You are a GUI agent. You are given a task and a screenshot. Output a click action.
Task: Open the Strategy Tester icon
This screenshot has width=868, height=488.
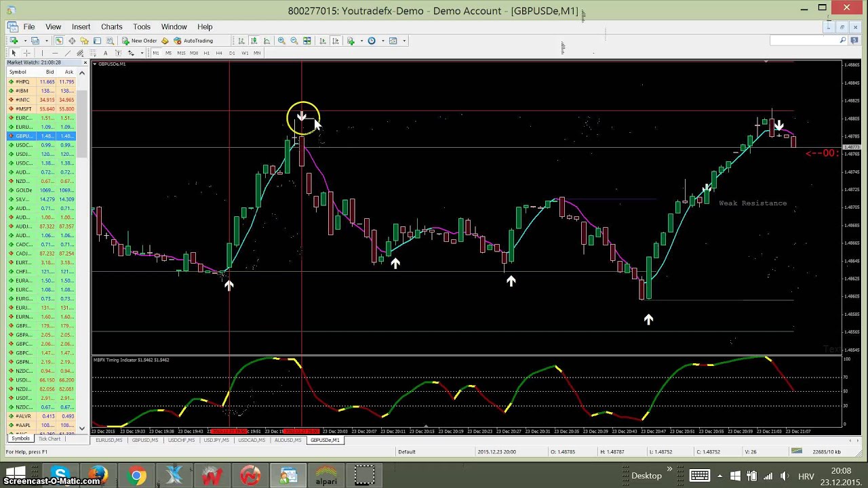(110, 41)
